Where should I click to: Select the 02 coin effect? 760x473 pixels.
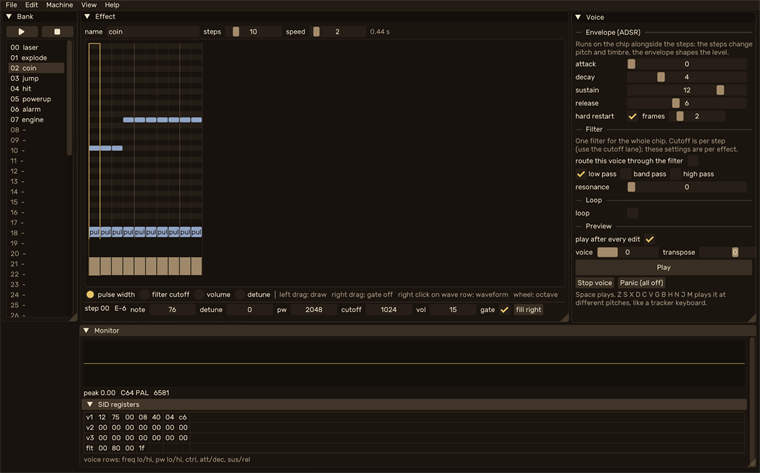pyautogui.click(x=36, y=68)
